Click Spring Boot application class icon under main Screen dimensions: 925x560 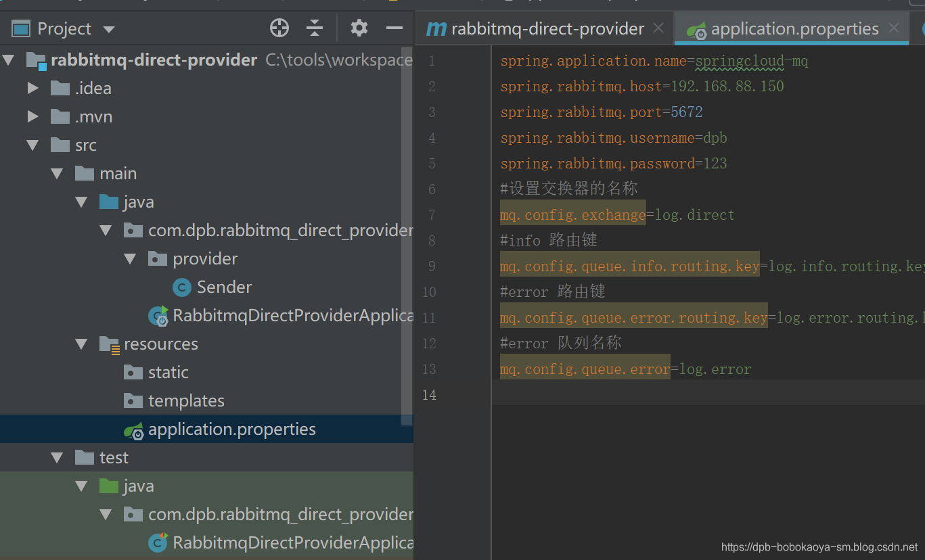click(x=158, y=315)
